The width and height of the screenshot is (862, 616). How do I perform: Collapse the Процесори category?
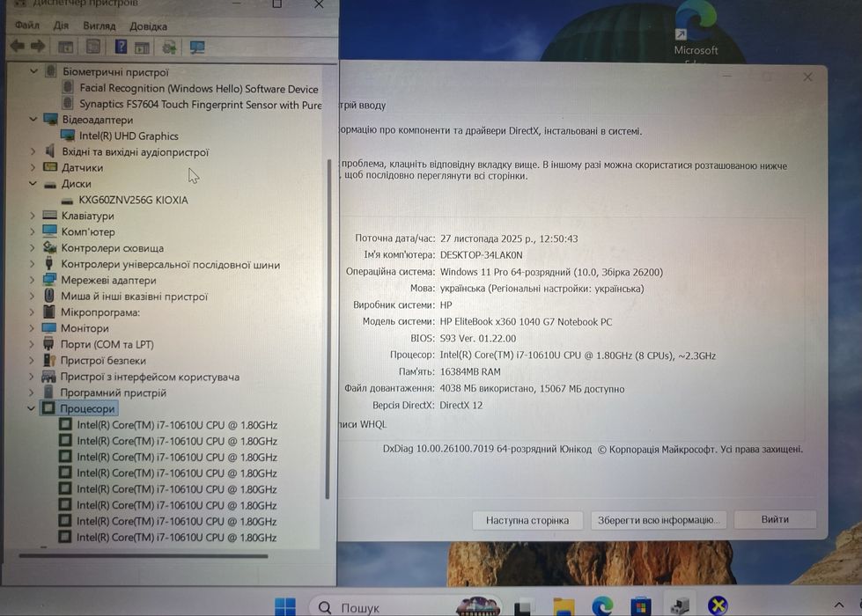pos(32,408)
